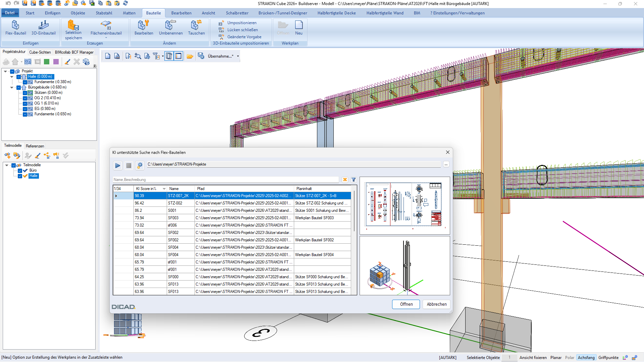
Task: Open the Schalbretter ribbon tab
Action: click(237, 13)
